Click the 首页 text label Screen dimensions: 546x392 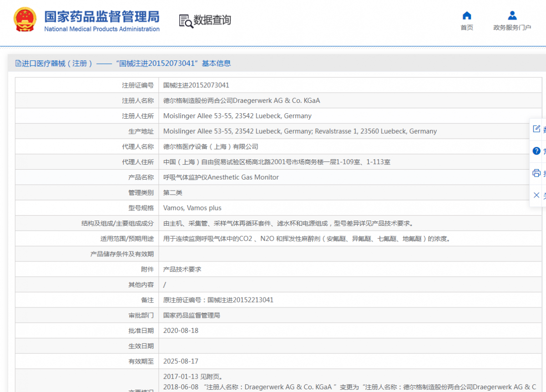coord(466,28)
